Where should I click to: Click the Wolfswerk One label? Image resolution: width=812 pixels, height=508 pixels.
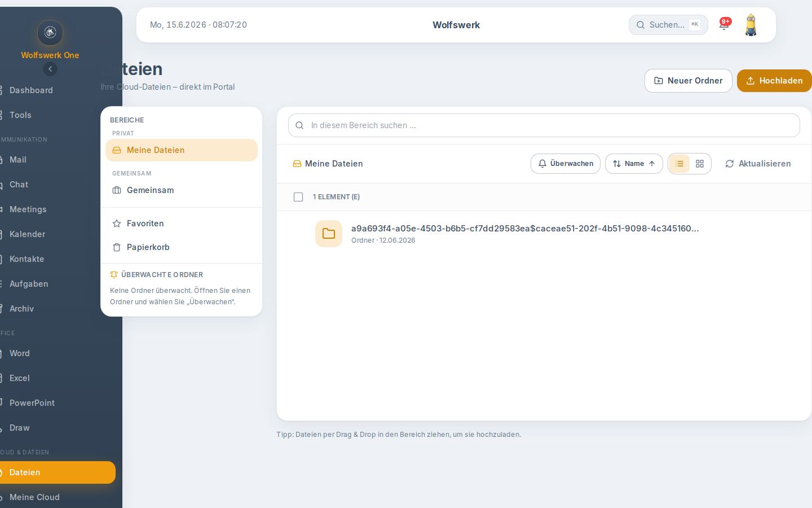(x=50, y=55)
